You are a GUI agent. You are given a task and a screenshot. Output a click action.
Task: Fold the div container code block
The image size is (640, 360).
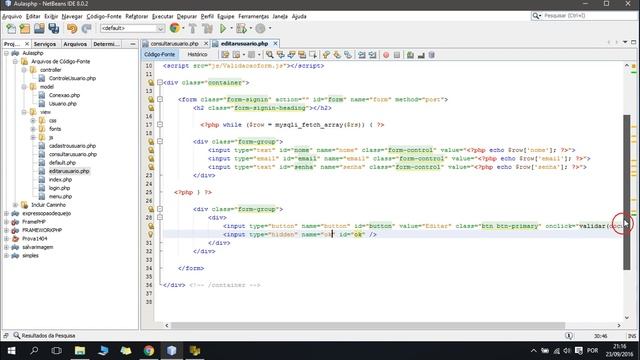pos(160,82)
